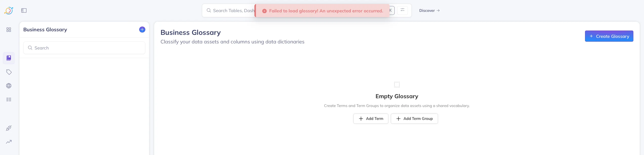Click the plus icon beside Business Glossary

pos(142,29)
